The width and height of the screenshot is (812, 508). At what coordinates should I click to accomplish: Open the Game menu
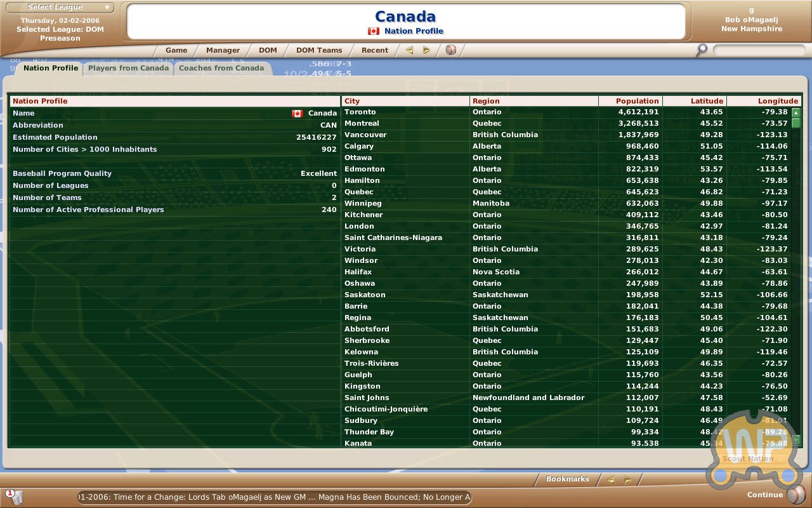point(176,50)
